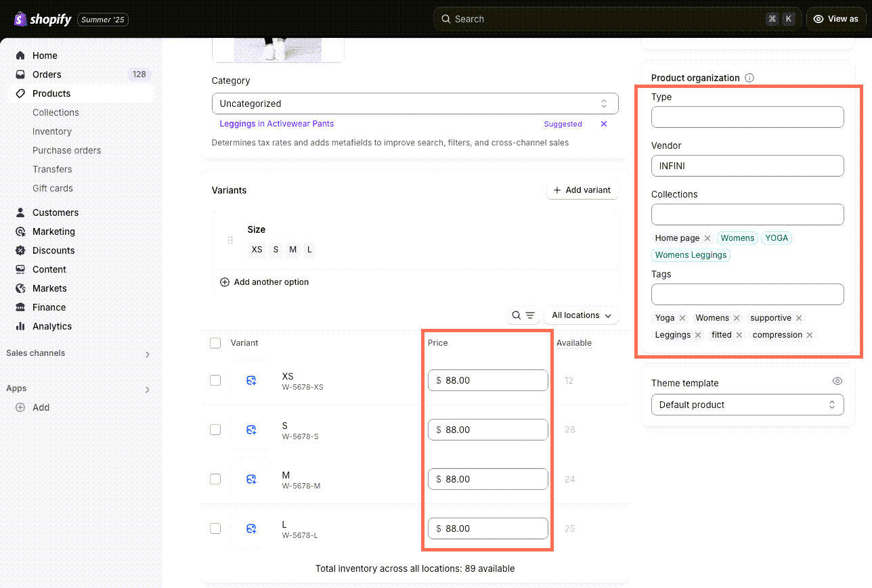Click the Shopify logo icon

(x=20, y=19)
